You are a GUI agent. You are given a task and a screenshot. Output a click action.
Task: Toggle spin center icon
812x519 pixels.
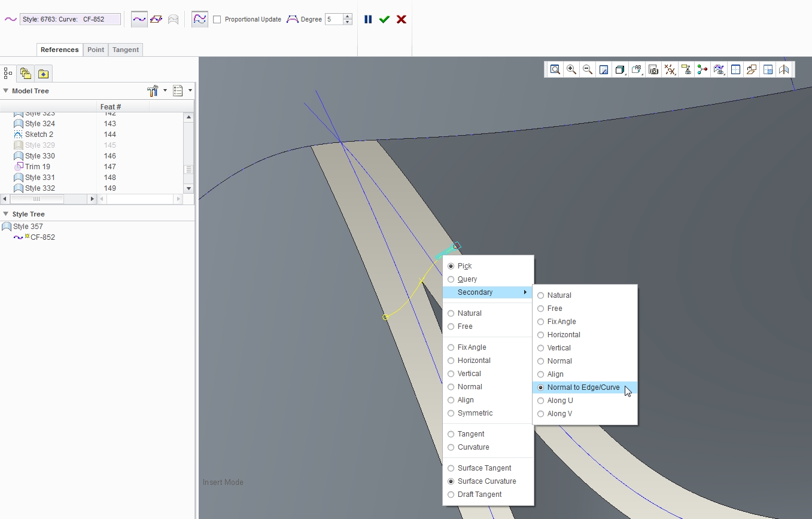tap(702, 69)
